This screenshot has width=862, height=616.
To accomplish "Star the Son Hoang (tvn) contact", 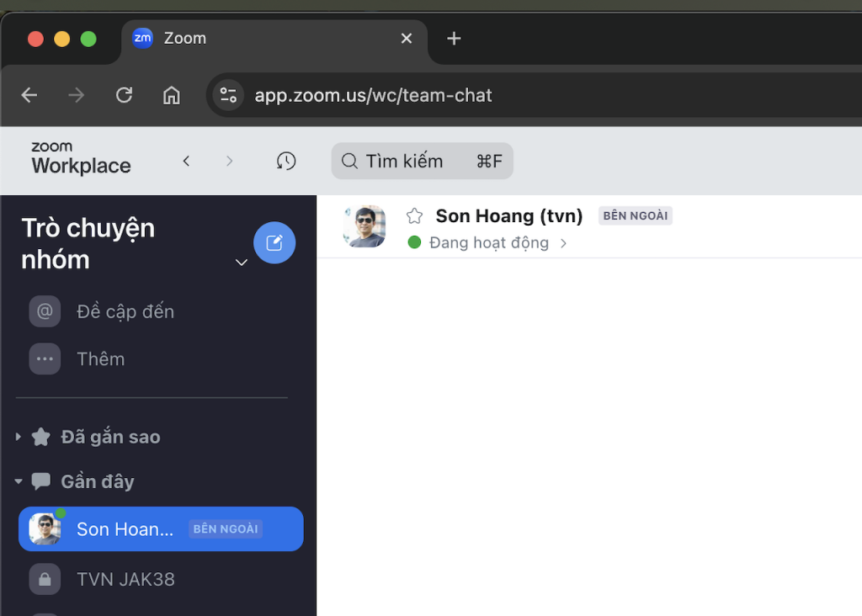I will (414, 216).
